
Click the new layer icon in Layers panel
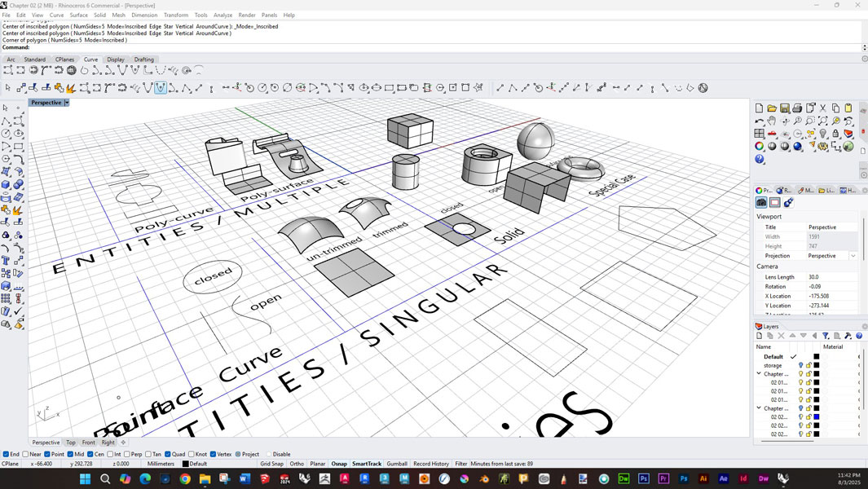coord(760,336)
